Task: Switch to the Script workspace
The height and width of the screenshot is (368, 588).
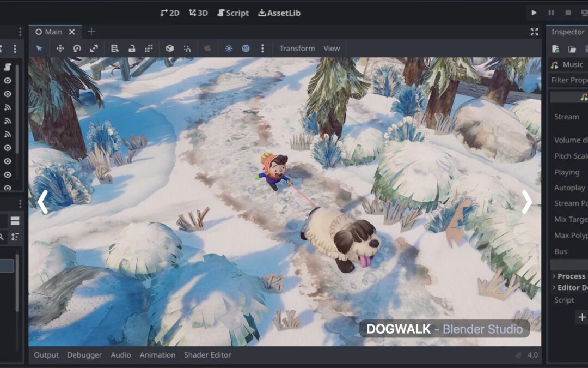Action: [232, 13]
